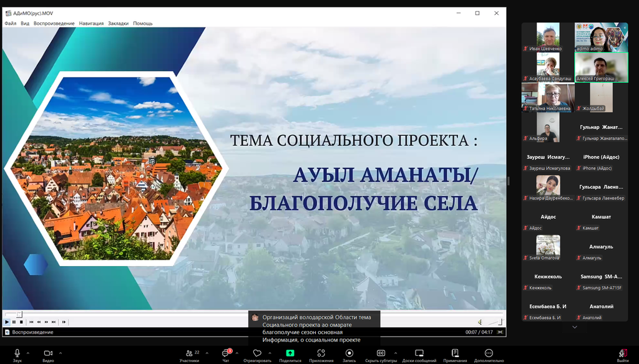Toggle microphone with the Звук icon
Image resolution: width=639 pixels, height=364 pixels.
(17, 353)
